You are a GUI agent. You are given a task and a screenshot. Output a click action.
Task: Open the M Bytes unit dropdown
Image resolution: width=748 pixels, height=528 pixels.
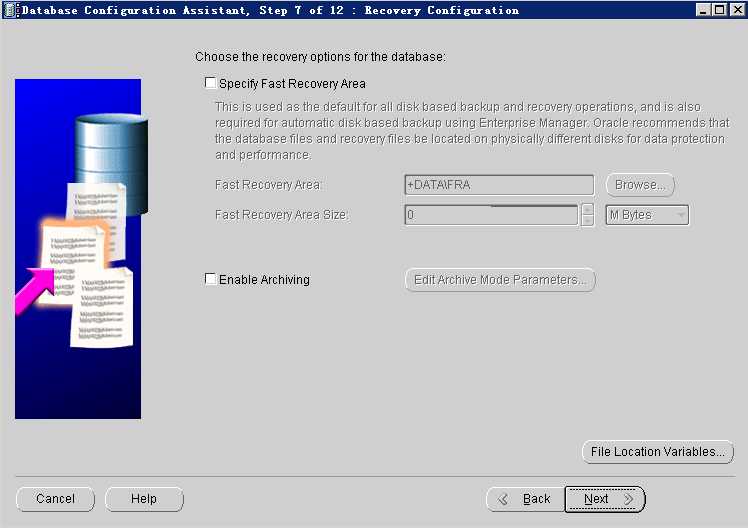(647, 215)
